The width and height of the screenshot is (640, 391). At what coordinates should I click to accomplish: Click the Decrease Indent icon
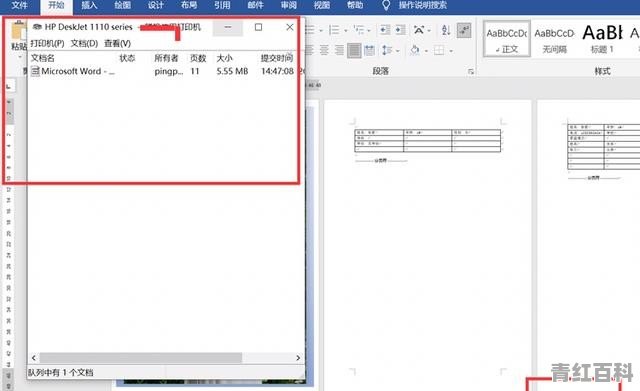coord(384,30)
